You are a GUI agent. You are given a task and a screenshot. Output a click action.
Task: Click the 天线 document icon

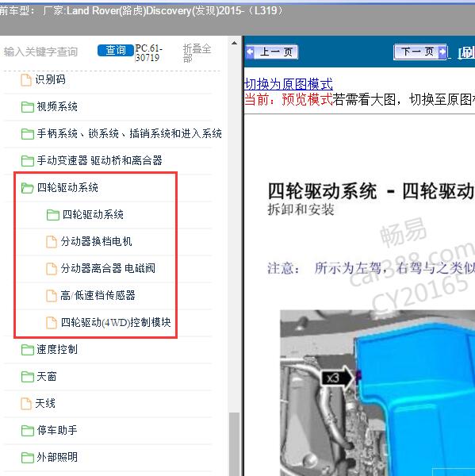pos(26,404)
